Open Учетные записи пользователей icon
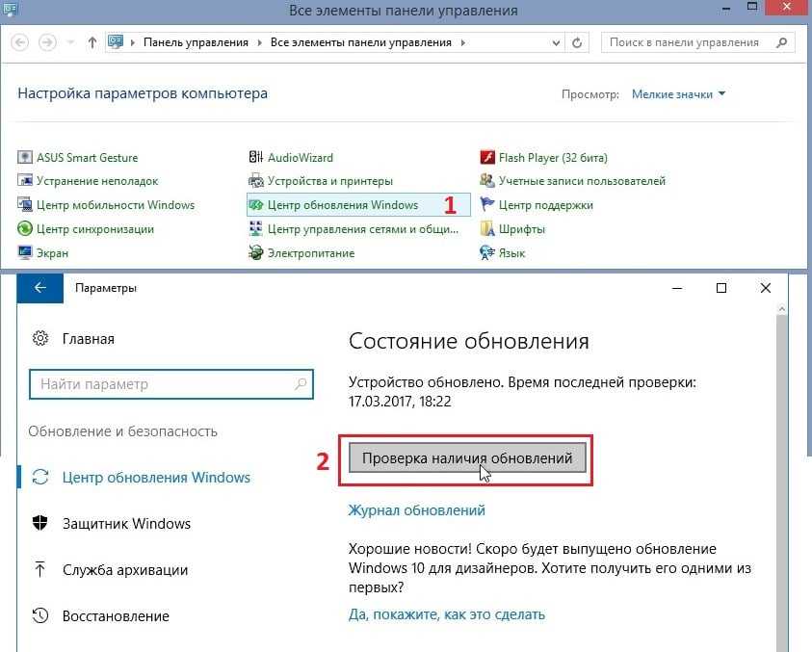This screenshot has width=812, height=652. [487, 180]
